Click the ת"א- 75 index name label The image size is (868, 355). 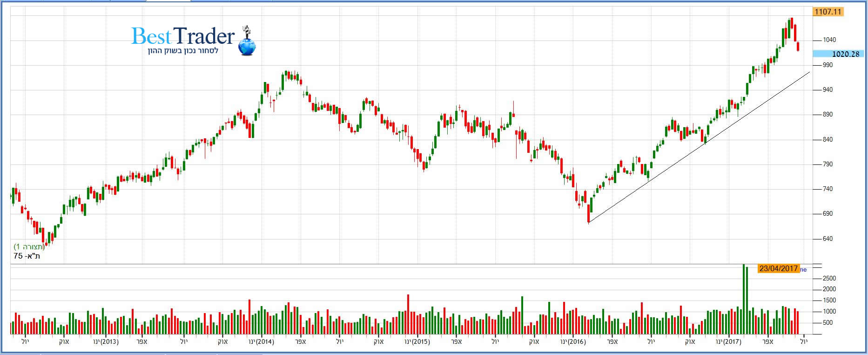point(27,256)
